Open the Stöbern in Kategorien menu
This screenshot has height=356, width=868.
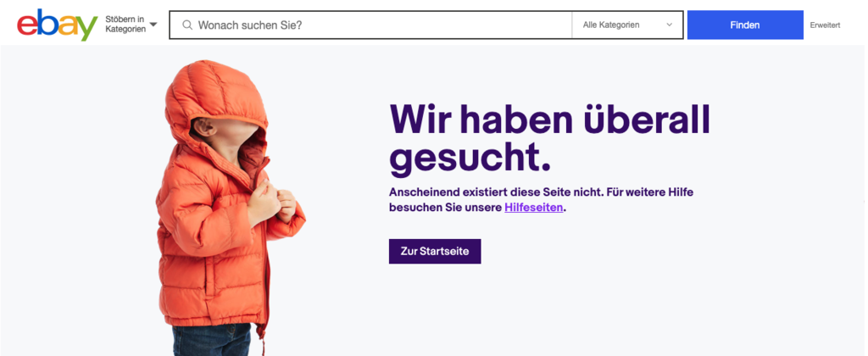pos(131,25)
